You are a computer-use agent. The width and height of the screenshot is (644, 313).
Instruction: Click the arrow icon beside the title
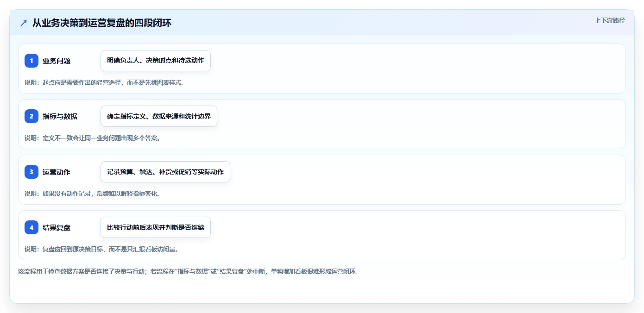(24, 23)
